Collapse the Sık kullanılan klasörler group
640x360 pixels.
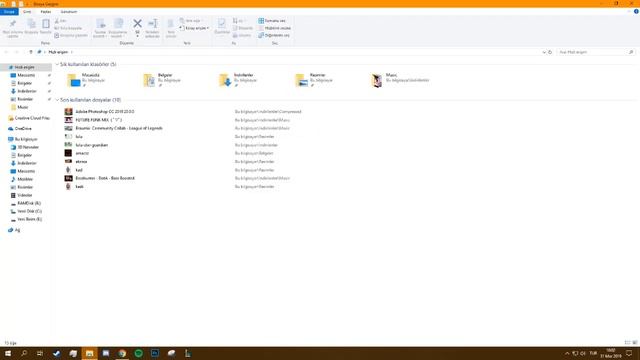[57, 64]
